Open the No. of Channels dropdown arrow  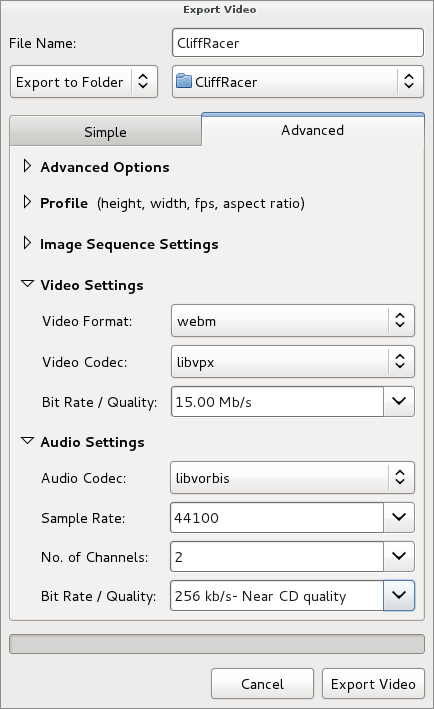pos(399,557)
